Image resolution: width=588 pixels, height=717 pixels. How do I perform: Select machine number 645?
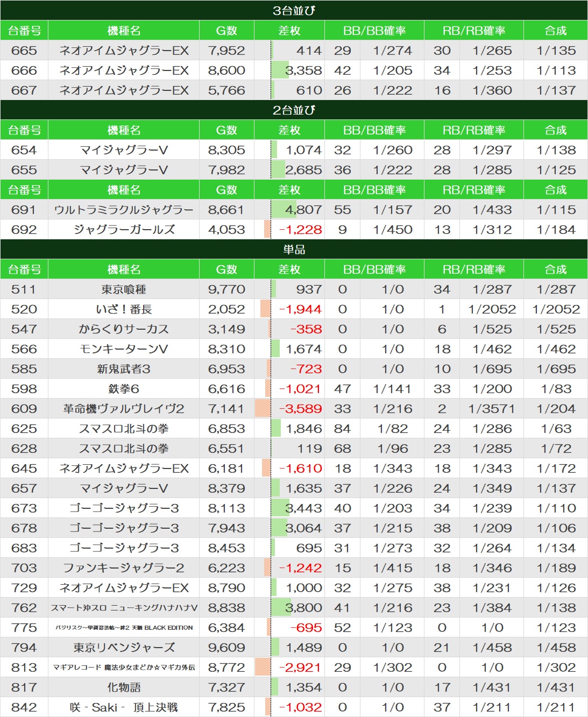point(24,468)
